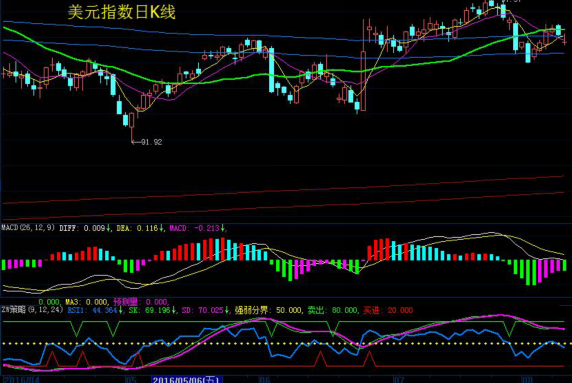Click the 2016/04 date axis label

[21, 380]
